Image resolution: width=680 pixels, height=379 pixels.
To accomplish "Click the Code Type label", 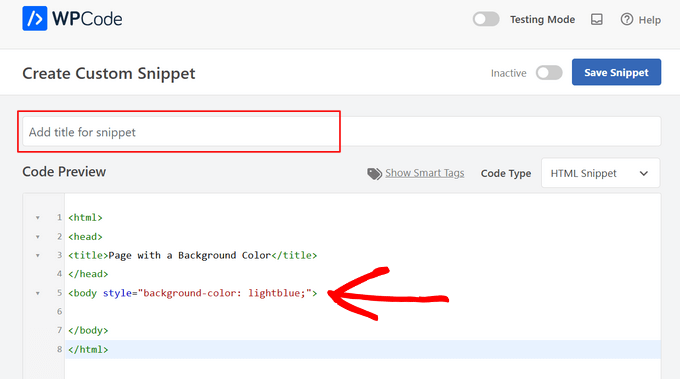I will coord(506,173).
